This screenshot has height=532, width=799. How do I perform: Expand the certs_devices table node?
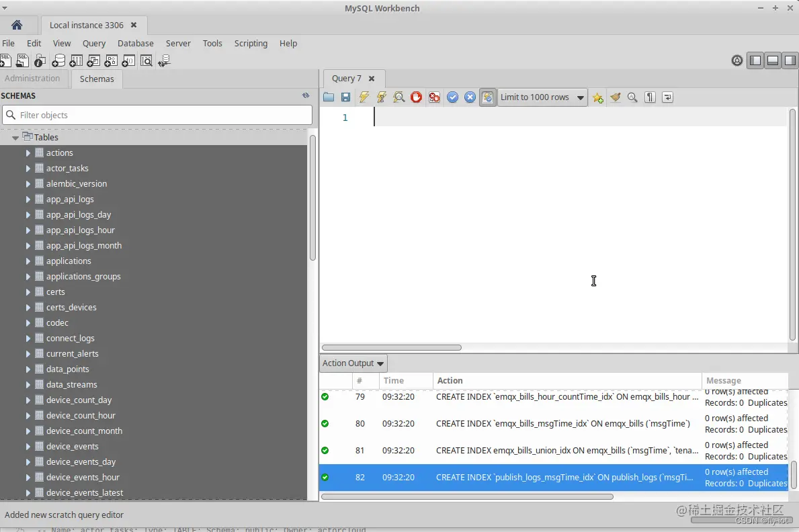tap(28, 307)
